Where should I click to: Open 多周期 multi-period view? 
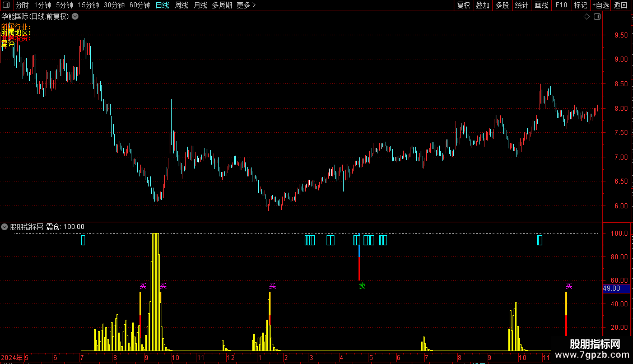coord(222,5)
